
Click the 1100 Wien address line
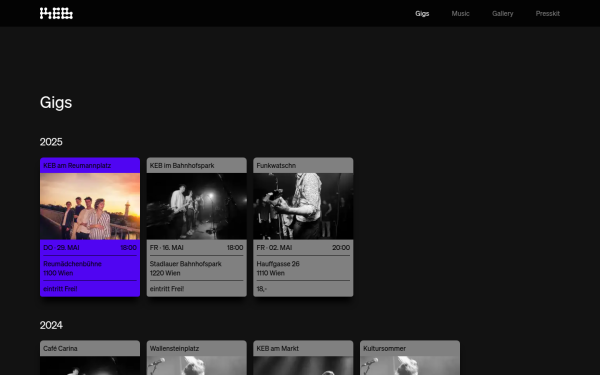(58, 273)
